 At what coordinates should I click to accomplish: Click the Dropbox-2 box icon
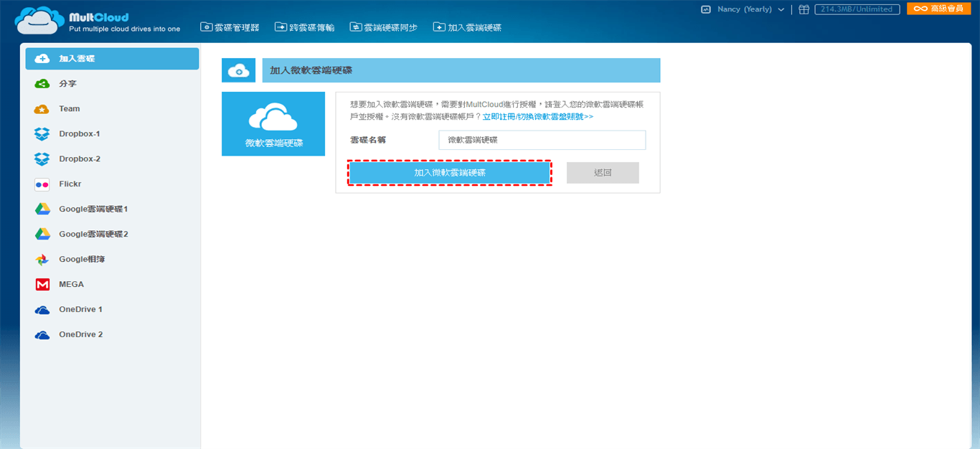tap(42, 159)
